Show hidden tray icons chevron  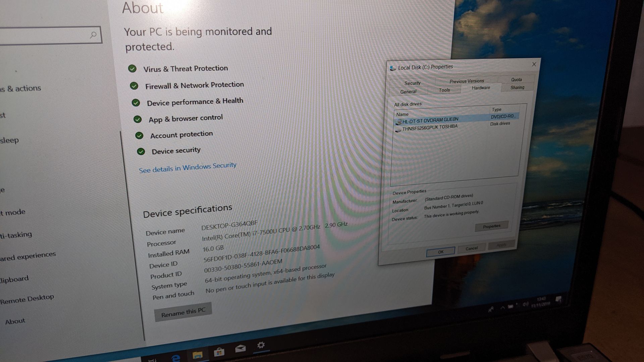click(502, 308)
